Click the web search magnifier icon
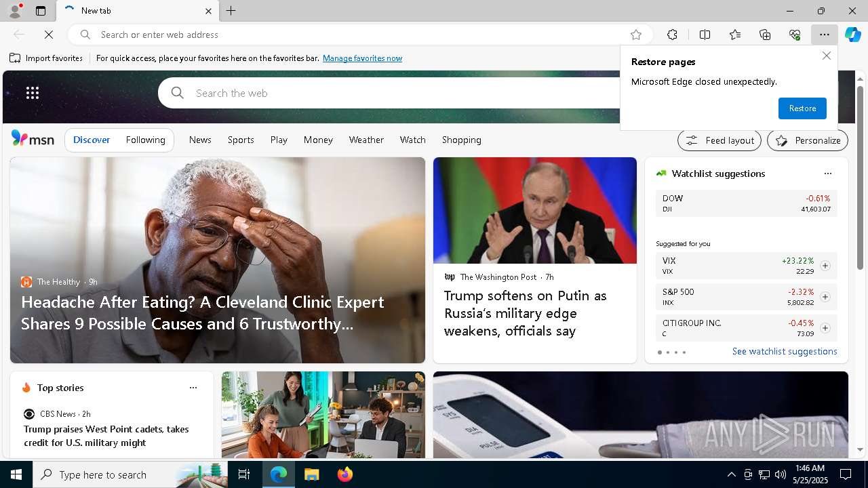This screenshot has width=868, height=488. (178, 93)
